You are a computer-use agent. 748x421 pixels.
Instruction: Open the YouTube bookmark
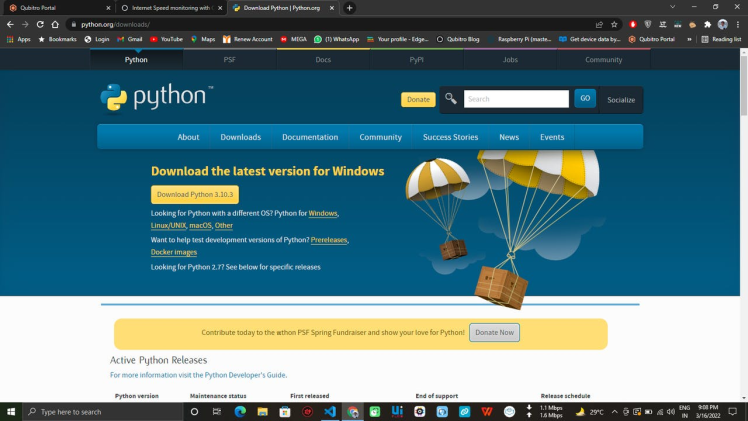(x=166, y=39)
